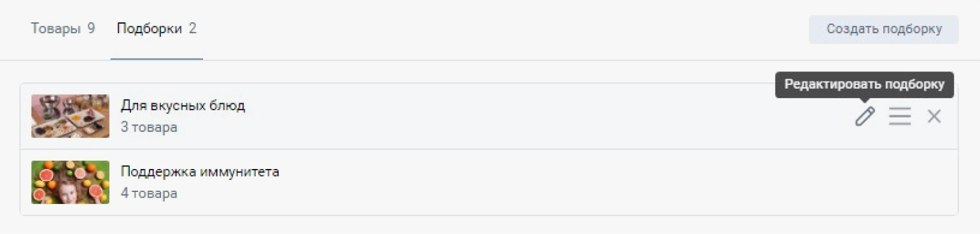Click the three-line reorder handle icon
Screen dimensions: 980x234
click(x=900, y=117)
